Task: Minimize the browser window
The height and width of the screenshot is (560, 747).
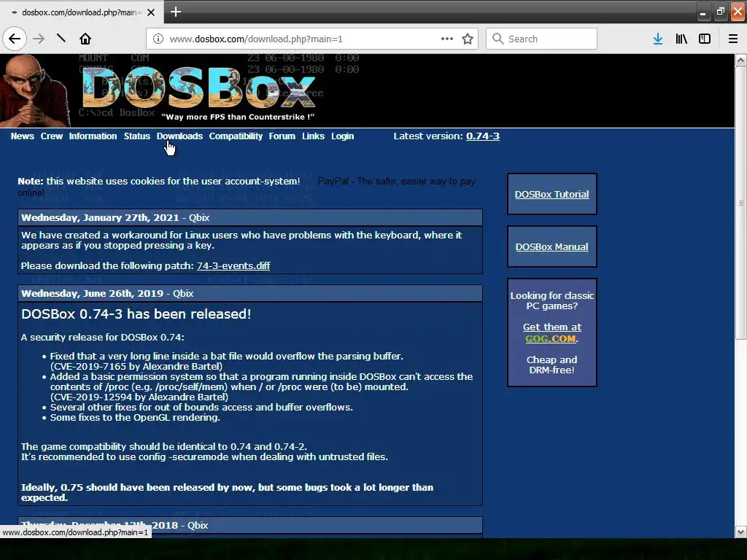Action: click(703, 13)
